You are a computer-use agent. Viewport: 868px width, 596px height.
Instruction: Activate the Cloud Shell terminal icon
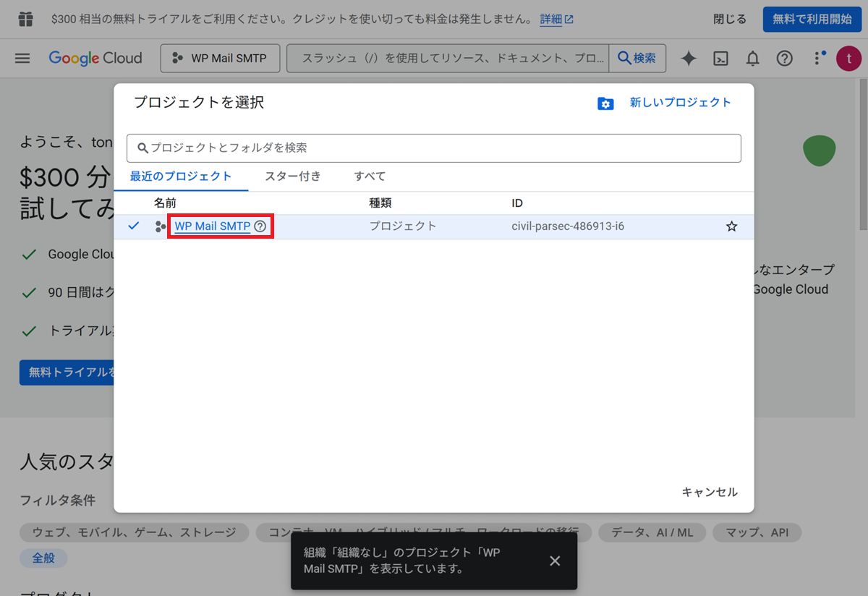tap(720, 59)
